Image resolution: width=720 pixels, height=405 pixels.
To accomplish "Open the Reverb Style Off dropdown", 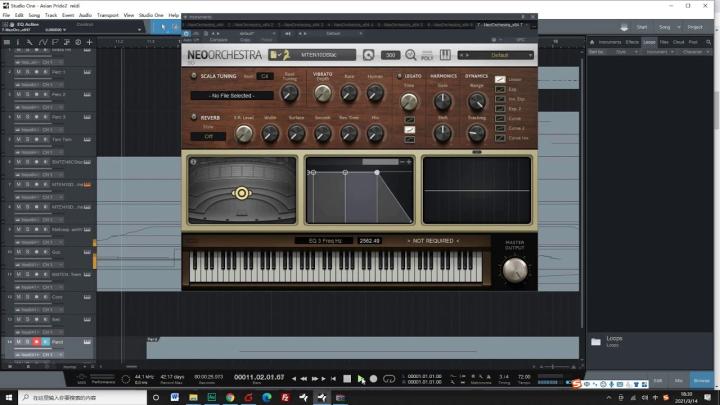I will [x=208, y=136].
